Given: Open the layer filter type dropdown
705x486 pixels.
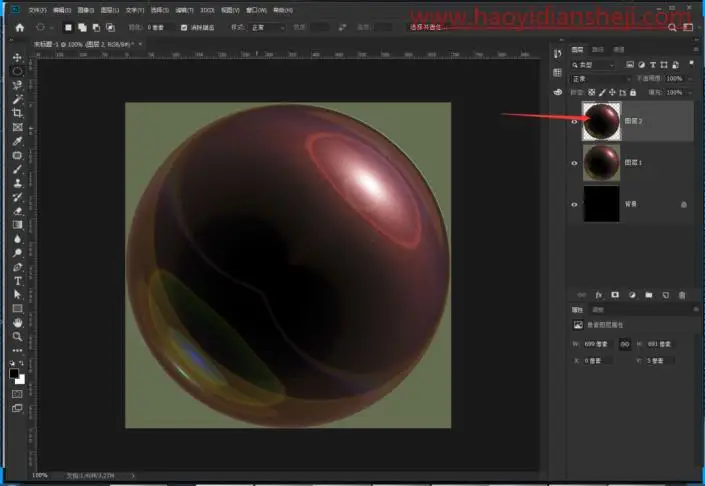Looking at the screenshot, I should (x=593, y=65).
